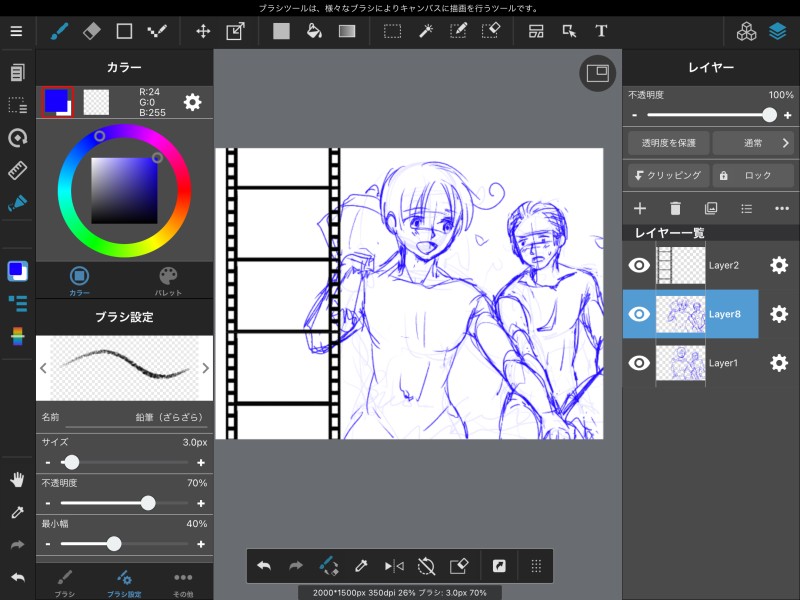
Task: Click Redo arrow in bottom bar
Action: pyautogui.click(x=296, y=566)
